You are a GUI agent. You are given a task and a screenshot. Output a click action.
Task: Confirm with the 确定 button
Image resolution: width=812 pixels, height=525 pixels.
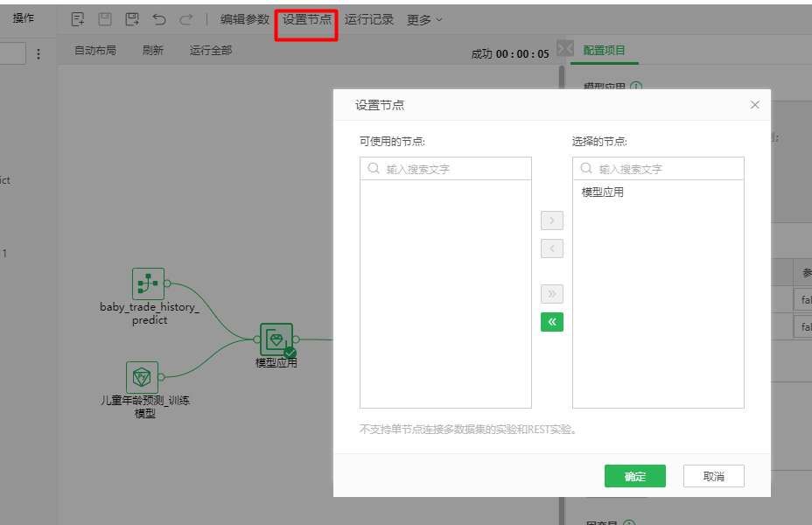click(x=635, y=476)
